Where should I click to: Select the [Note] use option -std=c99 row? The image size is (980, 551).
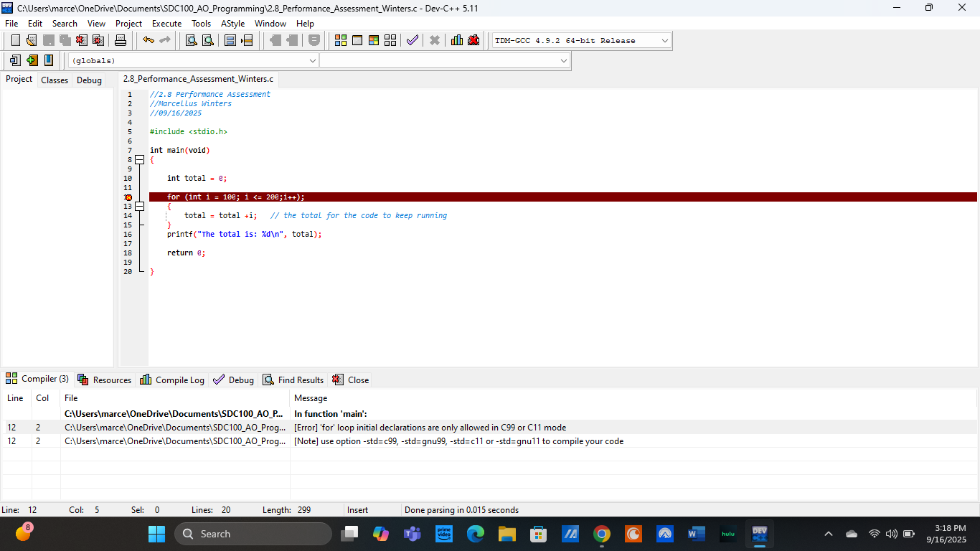(490, 441)
